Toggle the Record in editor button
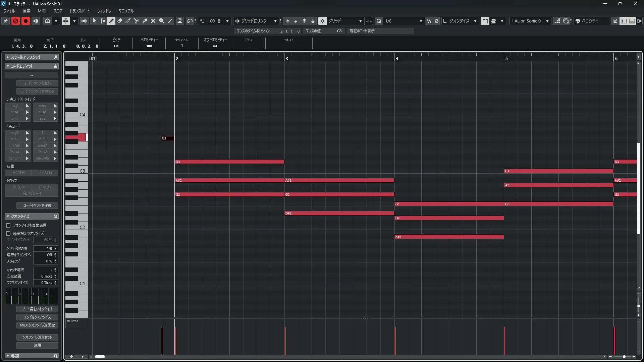 point(25,21)
